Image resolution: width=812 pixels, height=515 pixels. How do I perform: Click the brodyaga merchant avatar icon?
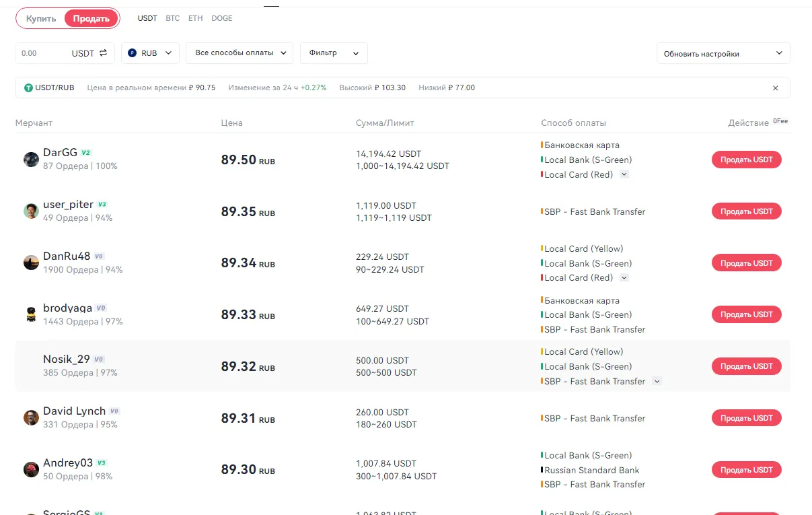31,314
